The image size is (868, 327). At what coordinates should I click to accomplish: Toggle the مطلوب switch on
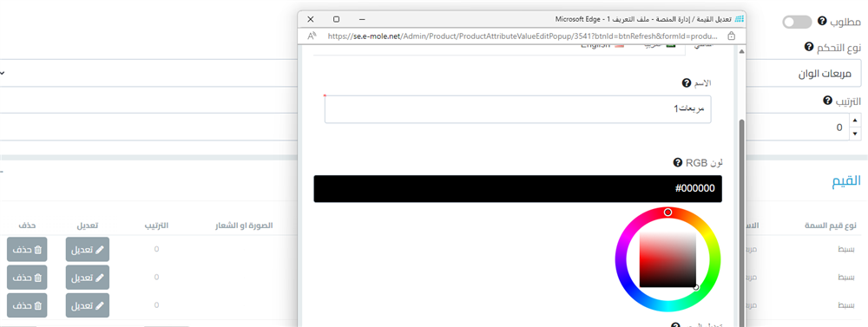797,23
